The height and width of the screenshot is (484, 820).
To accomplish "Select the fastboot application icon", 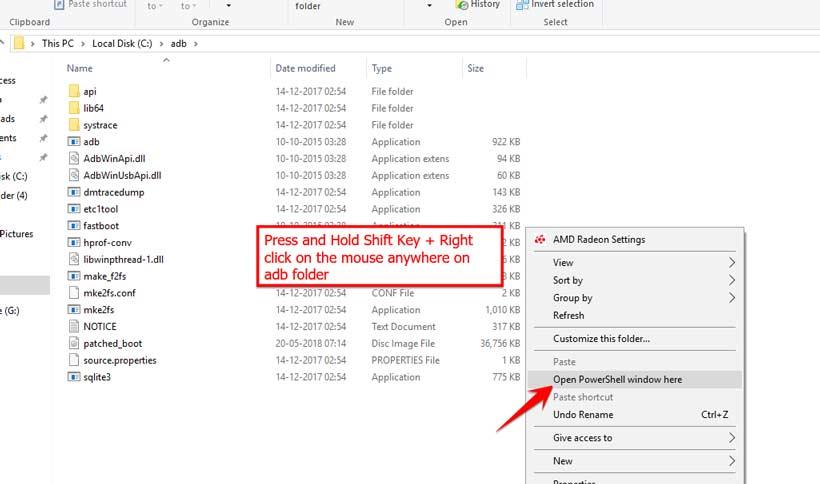I will [74, 226].
